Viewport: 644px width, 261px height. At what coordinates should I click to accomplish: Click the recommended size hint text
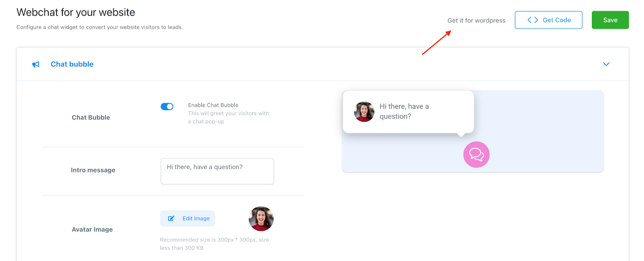[214, 244]
